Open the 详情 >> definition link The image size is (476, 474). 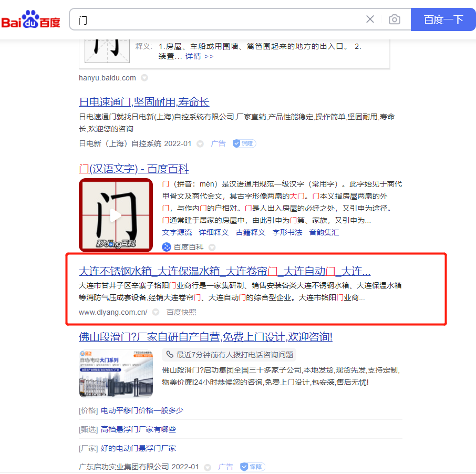tap(199, 56)
